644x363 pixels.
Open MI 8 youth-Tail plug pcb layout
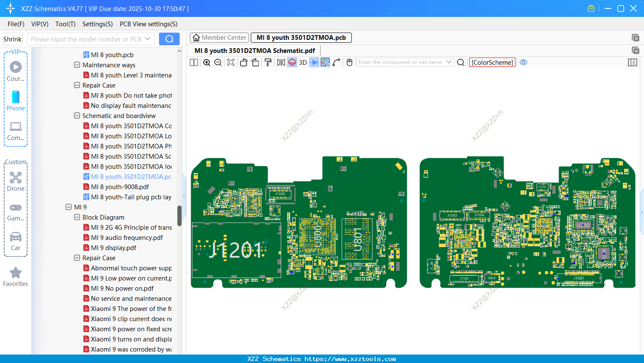click(127, 197)
